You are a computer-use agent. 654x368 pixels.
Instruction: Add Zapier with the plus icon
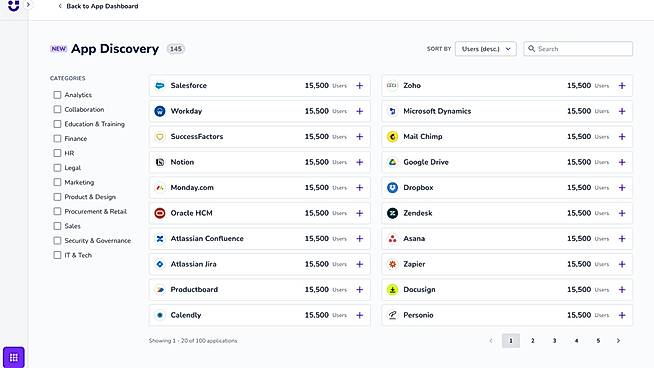click(x=622, y=264)
